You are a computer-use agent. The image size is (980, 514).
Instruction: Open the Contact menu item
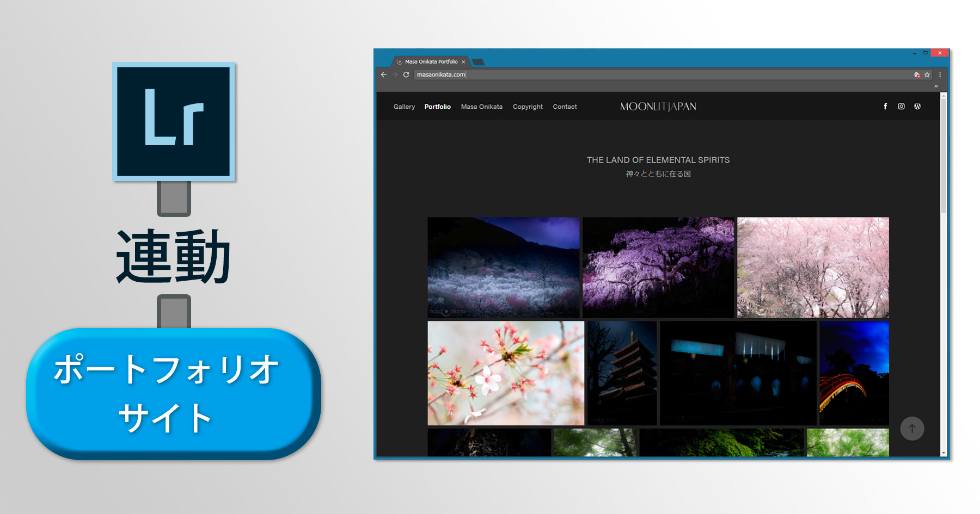pos(565,107)
